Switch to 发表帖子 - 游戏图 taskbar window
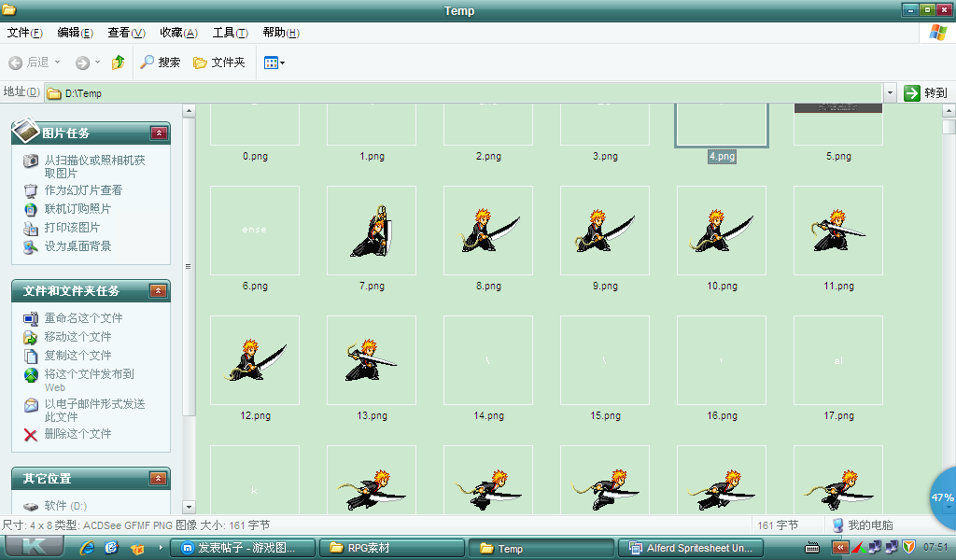The image size is (956, 560). coord(243,548)
